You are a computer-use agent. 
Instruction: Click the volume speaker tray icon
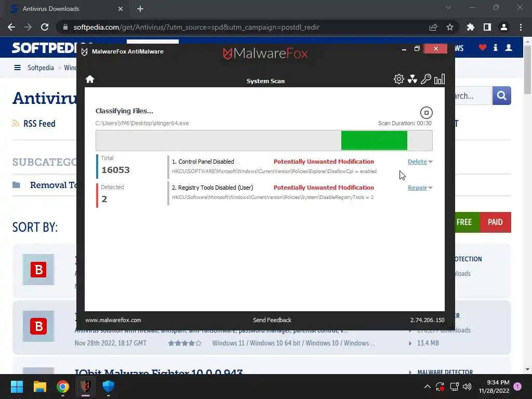467,387
